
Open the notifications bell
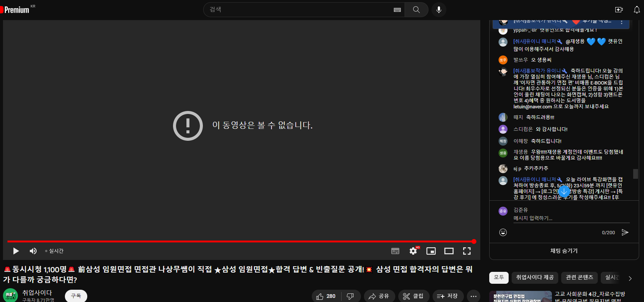[x=637, y=10]
